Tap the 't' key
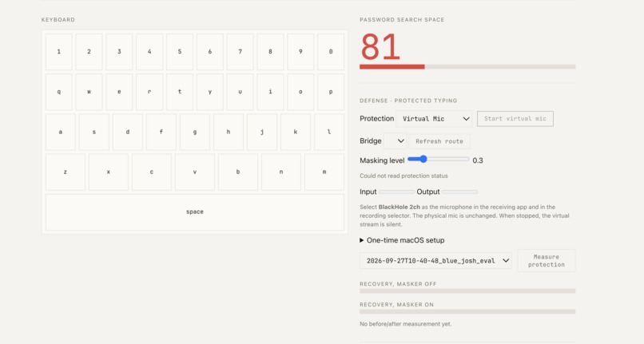The width and height of the screenshot is (644, 344). 180,92
